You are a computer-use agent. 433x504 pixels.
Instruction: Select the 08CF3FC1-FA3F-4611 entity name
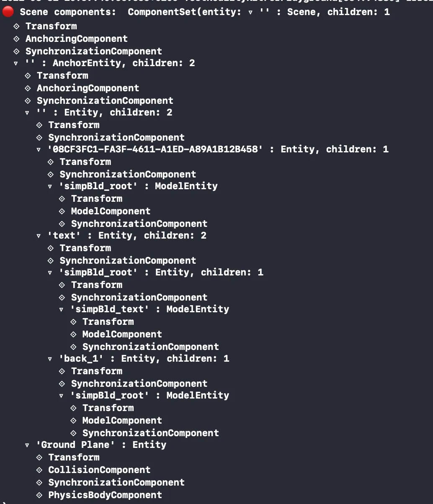point(155,149)
